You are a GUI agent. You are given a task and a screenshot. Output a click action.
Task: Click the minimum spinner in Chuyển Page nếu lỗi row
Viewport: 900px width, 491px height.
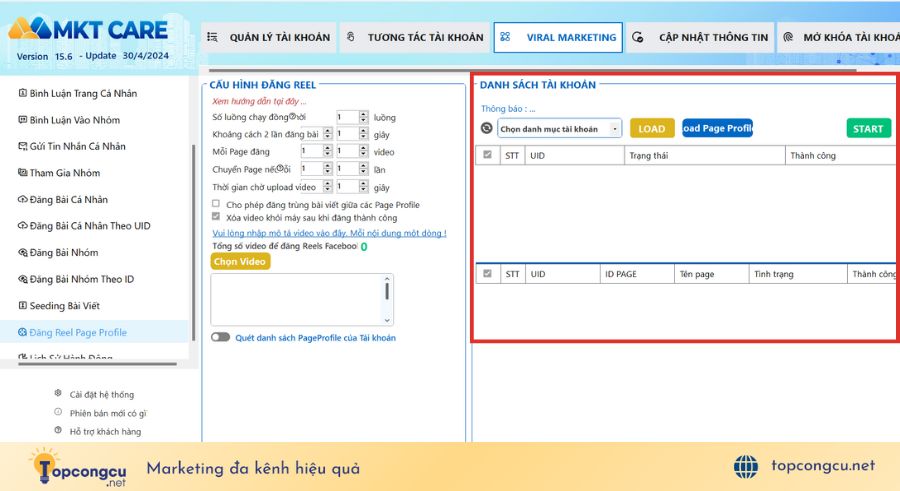pyautogui.click(x=328, y=169)
